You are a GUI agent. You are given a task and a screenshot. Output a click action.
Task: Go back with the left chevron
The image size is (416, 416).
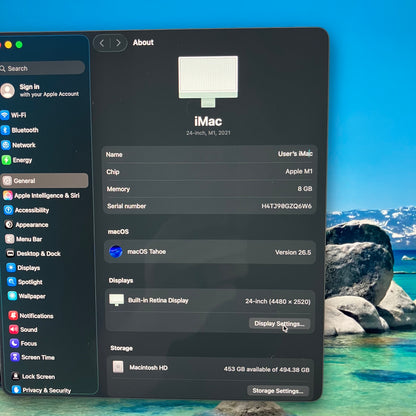(x=102, y=43)
